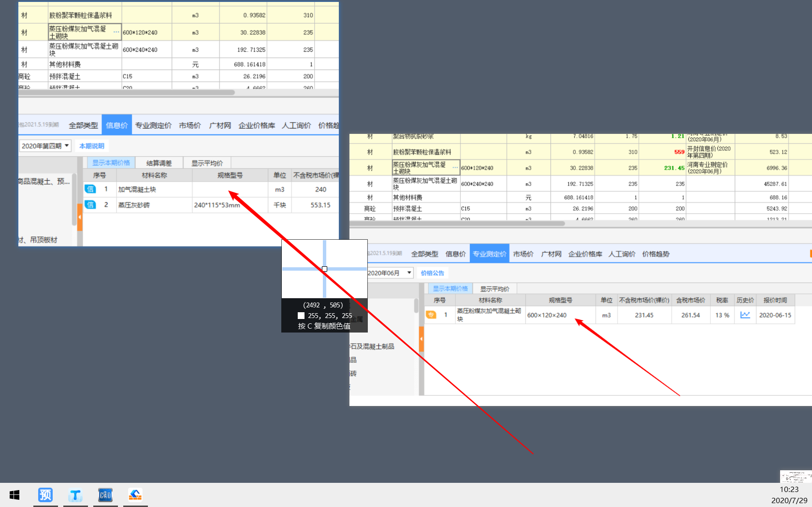Click the 2020-06-15 quote date cell
The width and height of the screenshot is (812, 507).
pos(775,315)
